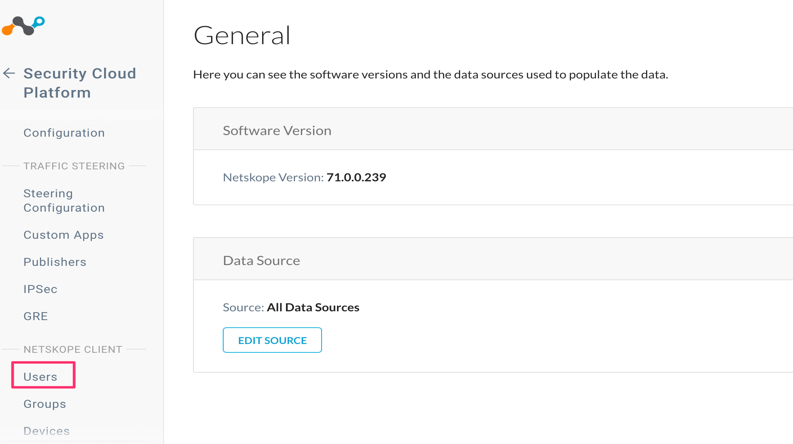Open the Configuration menu item
This screenshot has width=793, height=444.
click(x=64, y=133)
